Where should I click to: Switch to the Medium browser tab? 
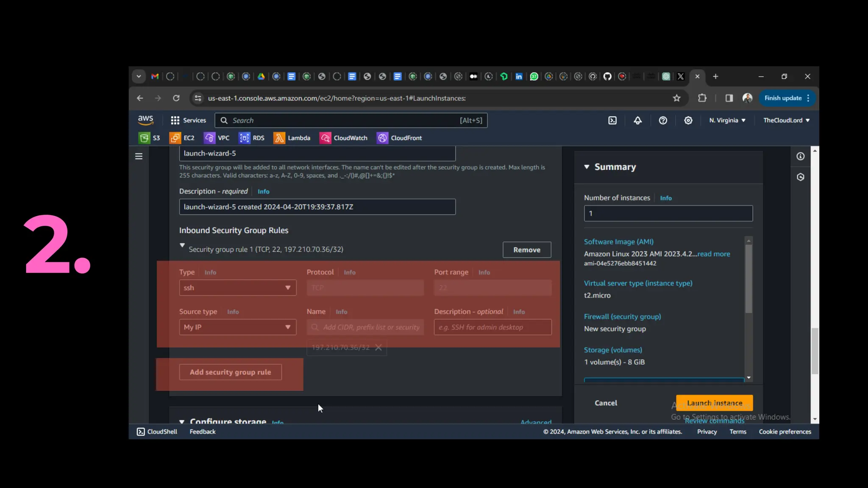473,77
